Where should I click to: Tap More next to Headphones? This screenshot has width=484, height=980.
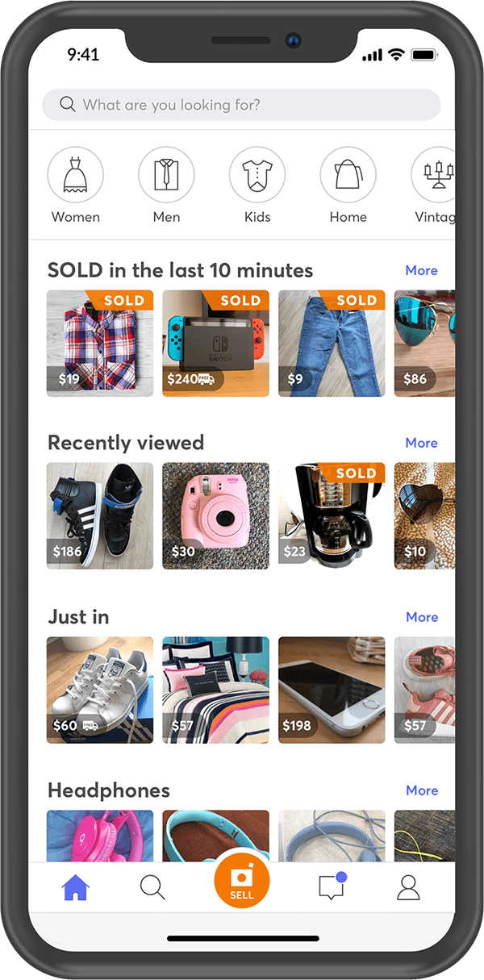(422, 790)
